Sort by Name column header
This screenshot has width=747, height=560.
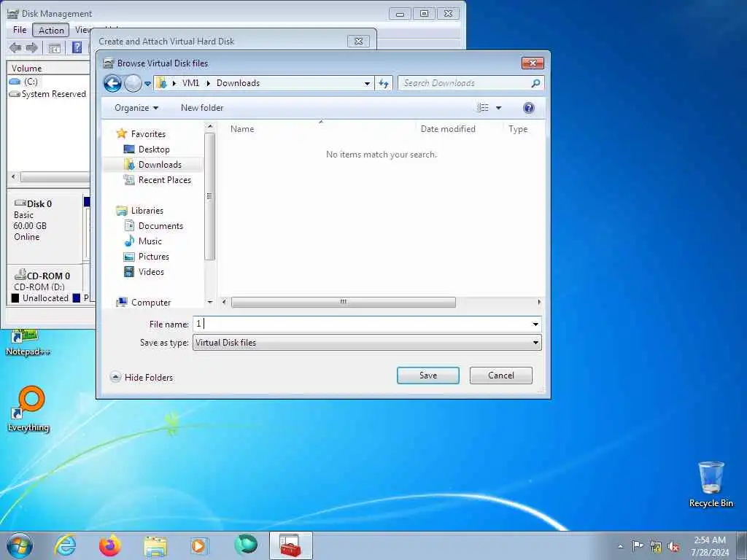pos(242,129)
